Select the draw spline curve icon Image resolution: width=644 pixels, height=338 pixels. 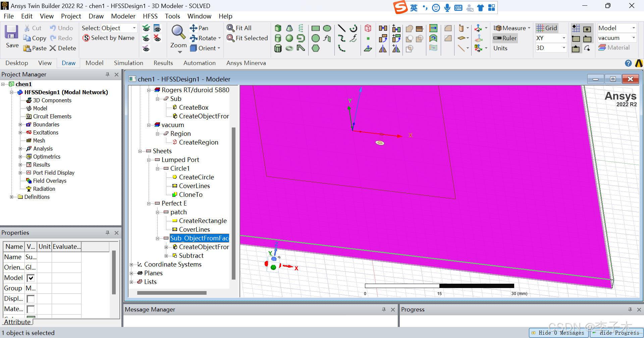pos(341,38)
